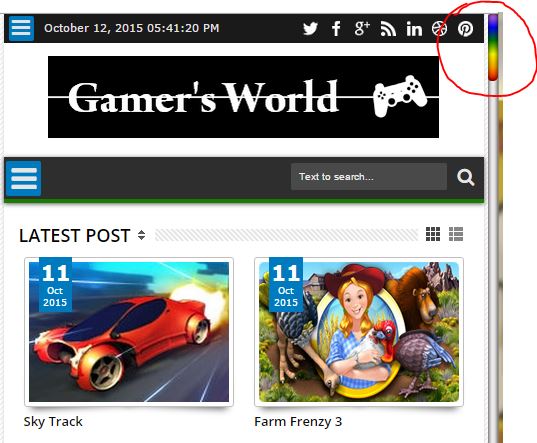This screenshot has height=443, width=537.
Task: Open the Latest Post sort arrows
Action: click(141, 235)
